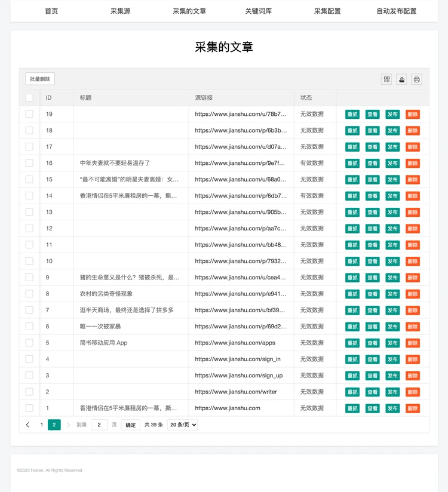
Task: Open the 20 条/页 page size dropdown
Action: pos(183,425)
